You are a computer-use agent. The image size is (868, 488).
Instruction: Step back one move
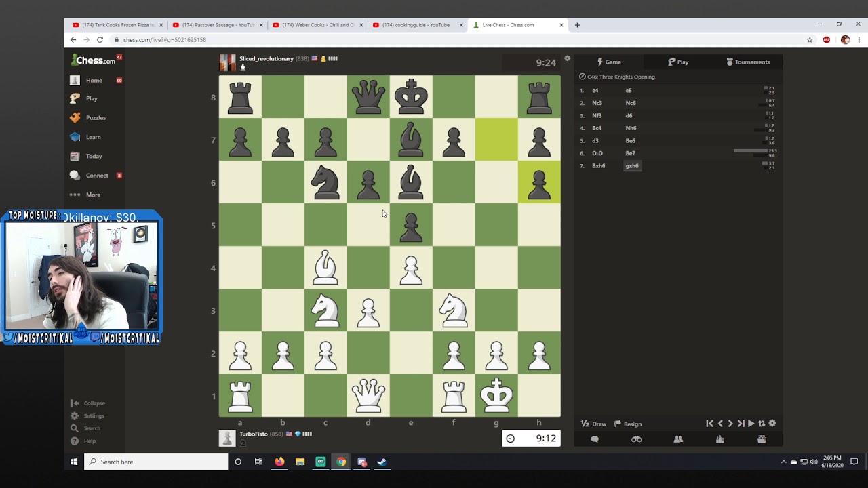coord(720,424)
